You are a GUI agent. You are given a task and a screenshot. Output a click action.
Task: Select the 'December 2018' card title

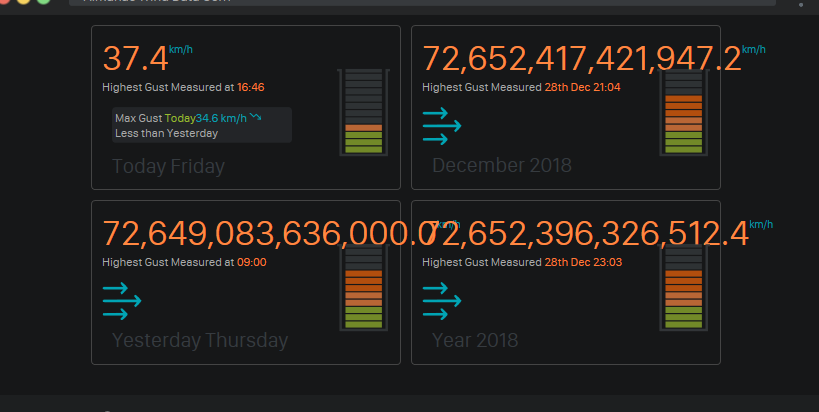point(501,166)
